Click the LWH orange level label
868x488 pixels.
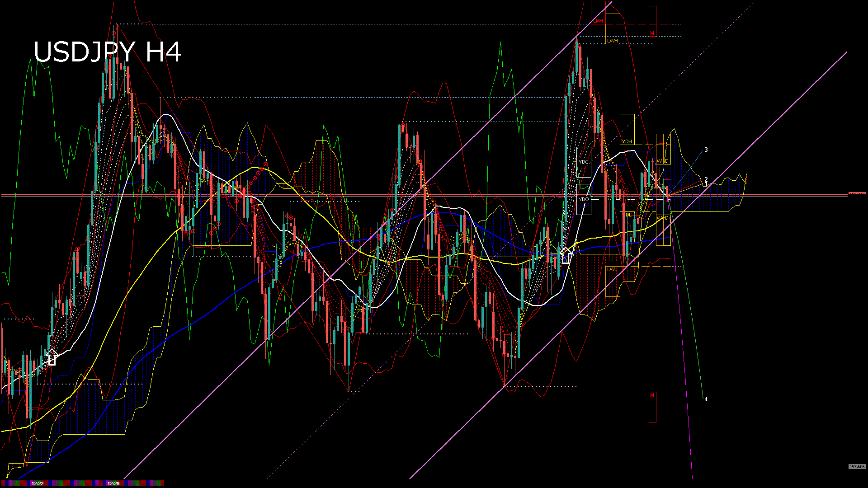coord(612,41)
